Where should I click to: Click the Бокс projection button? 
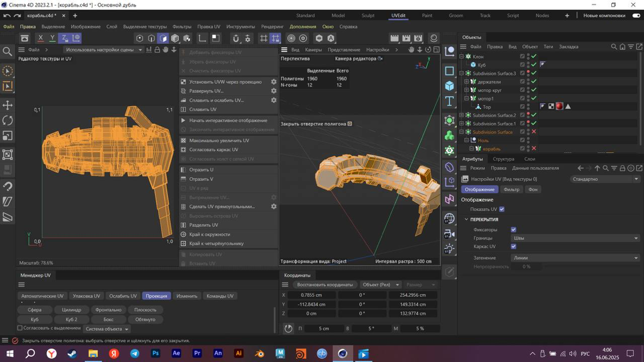coord(108,319)
